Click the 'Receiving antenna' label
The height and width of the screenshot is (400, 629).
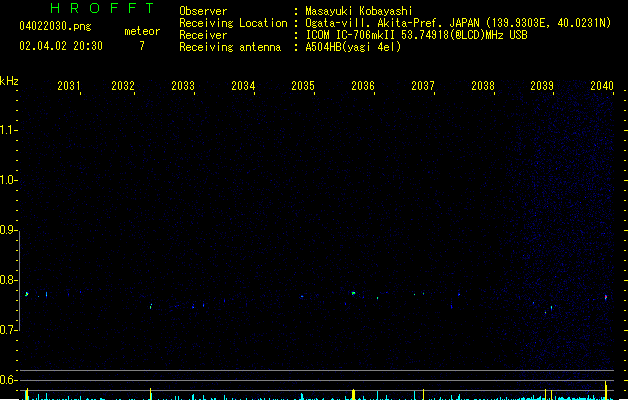coord(230,47)
